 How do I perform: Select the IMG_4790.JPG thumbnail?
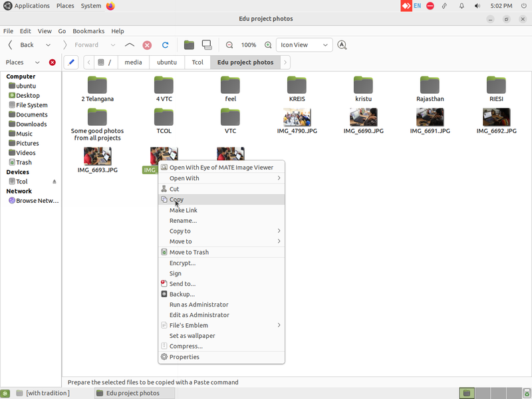point(297,117)
